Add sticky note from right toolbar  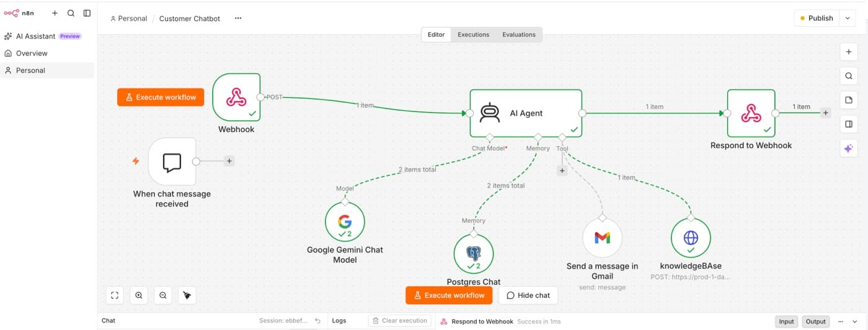tap(849, 100)
